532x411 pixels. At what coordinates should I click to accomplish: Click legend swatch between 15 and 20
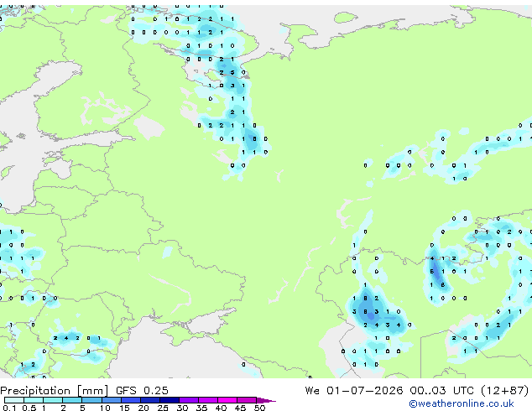(130, 400)
